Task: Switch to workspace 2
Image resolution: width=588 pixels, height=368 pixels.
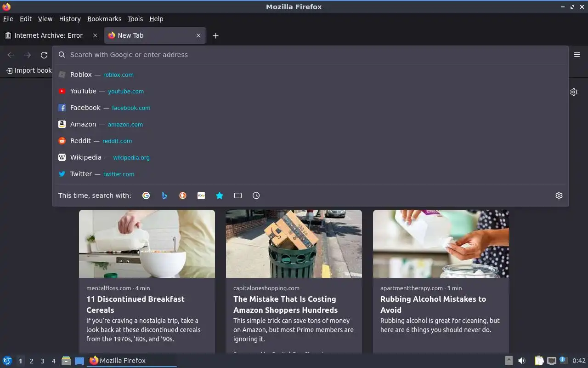Action: (x=31, y=361)
